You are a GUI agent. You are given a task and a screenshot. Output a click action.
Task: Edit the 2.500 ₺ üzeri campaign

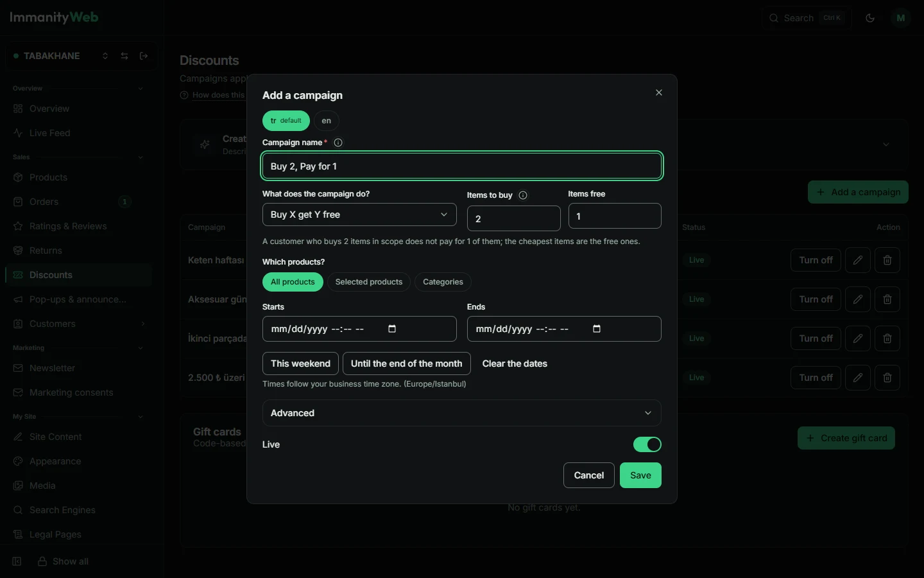click(858, 378)
